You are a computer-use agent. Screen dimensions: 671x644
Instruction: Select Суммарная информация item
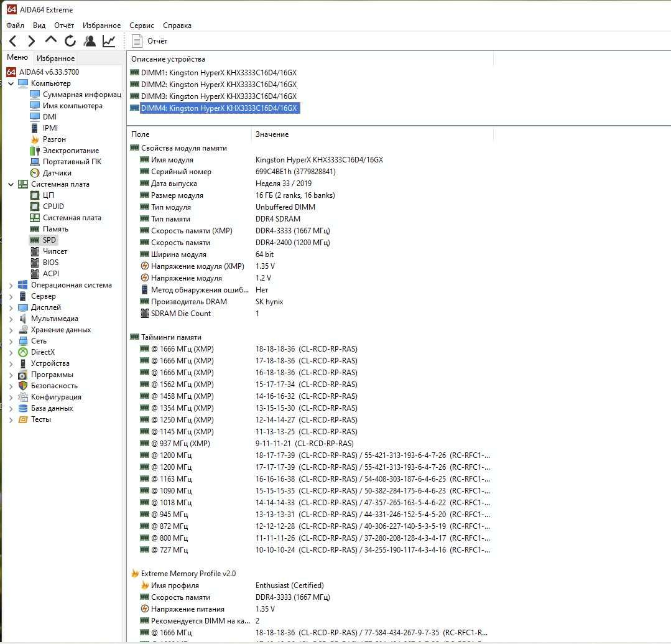[81, 94]
